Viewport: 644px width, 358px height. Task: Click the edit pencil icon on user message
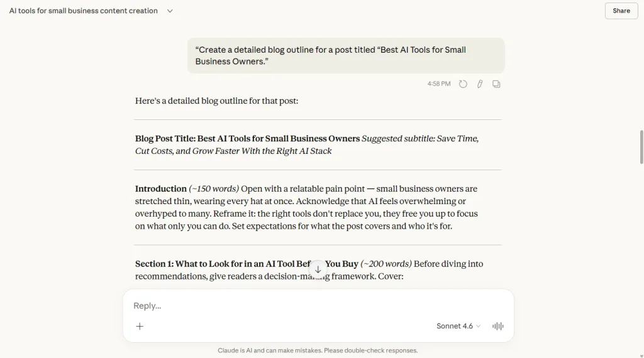pos(480,84)
